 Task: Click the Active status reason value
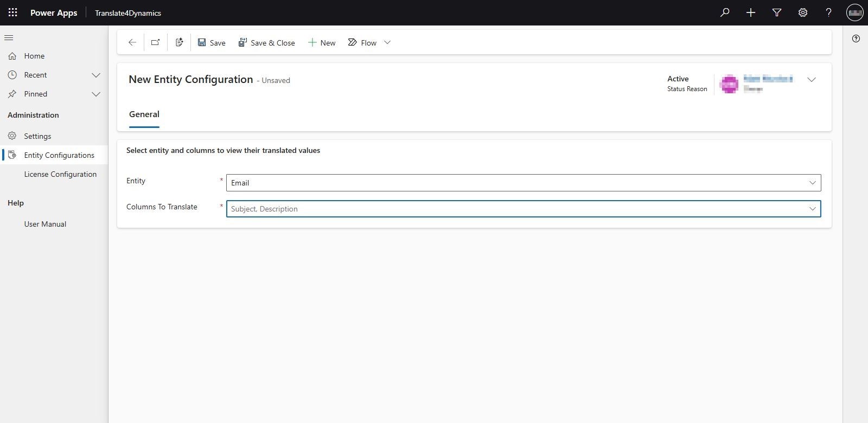click(678, 79)
